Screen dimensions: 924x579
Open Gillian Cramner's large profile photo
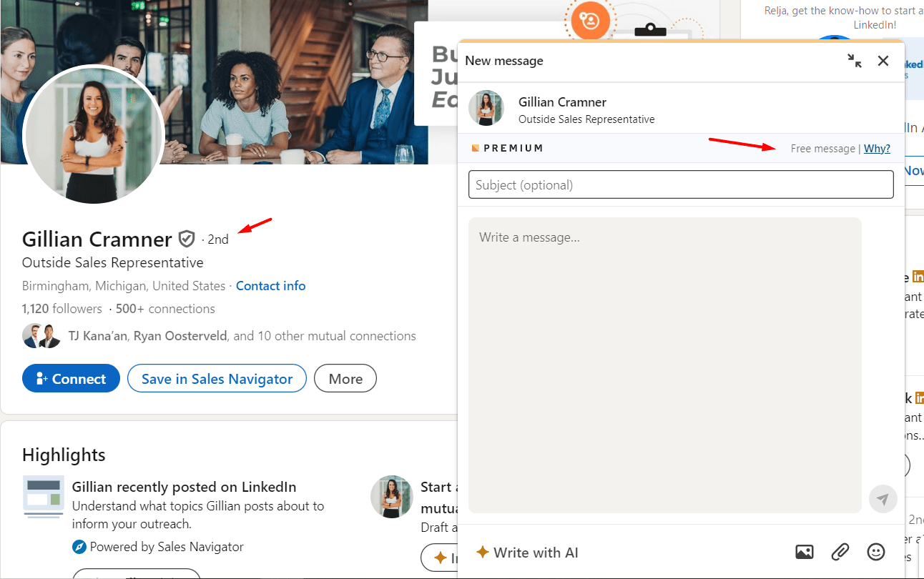(94, 134)
